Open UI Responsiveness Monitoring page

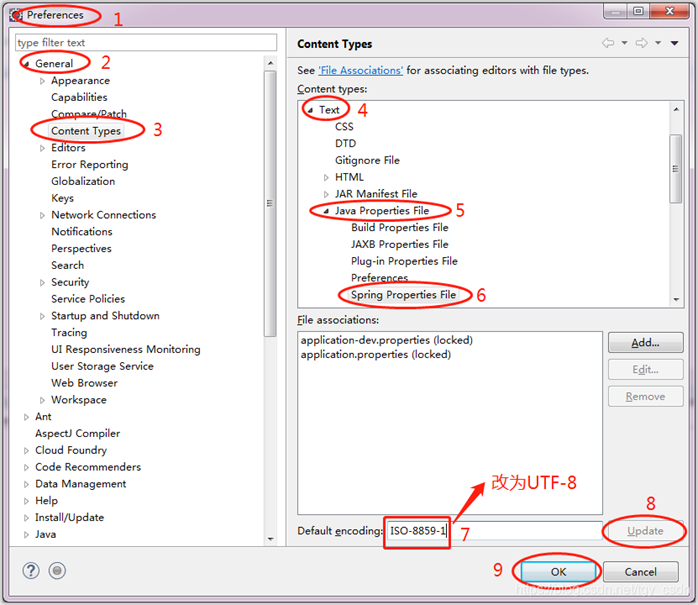(126, 349)
